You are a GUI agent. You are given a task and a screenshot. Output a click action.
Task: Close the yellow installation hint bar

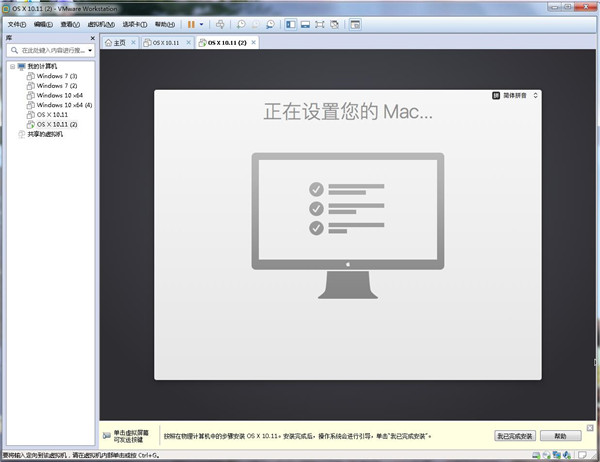coord(590,428)
